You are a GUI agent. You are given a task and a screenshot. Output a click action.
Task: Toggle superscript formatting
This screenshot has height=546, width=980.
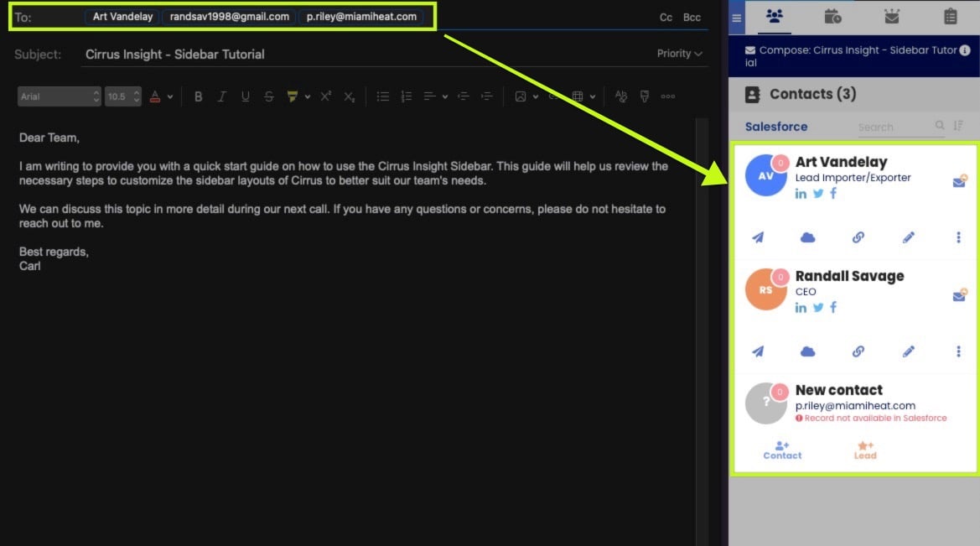click(325, 96)
